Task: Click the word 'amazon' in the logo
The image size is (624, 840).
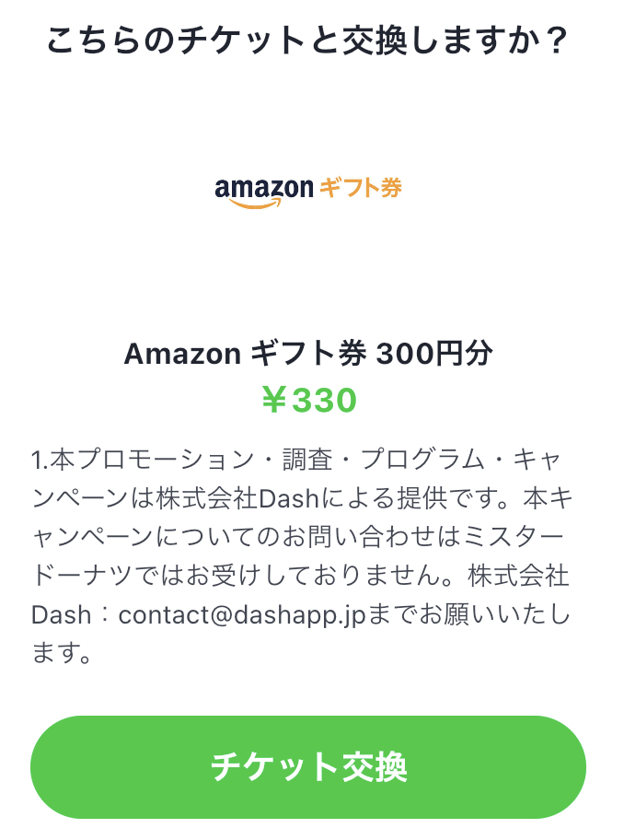Action: pos(264,189)
